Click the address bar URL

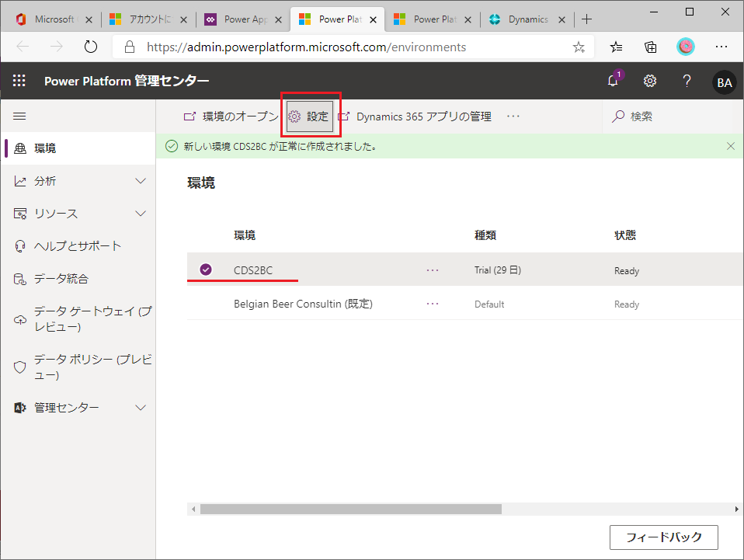point(307,47)
